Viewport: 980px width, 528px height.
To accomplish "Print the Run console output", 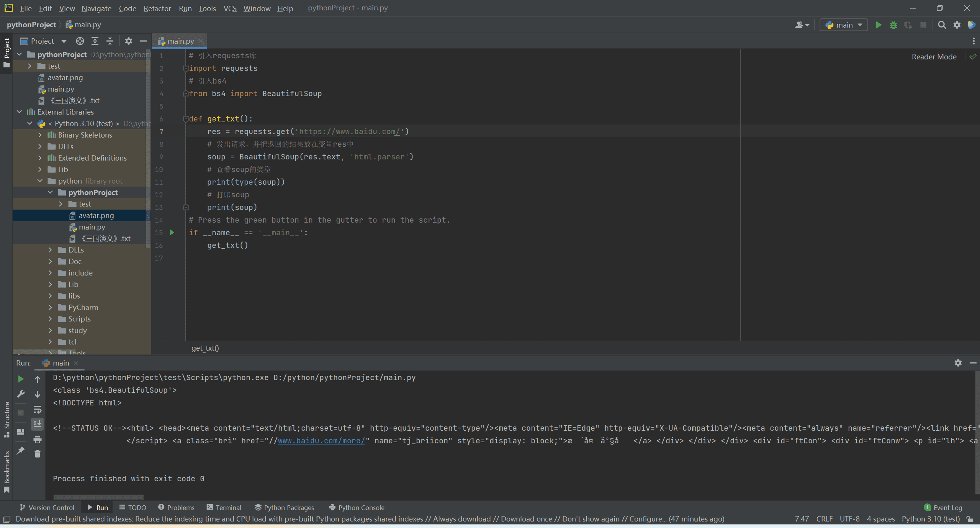I will [x=38, y=439].
